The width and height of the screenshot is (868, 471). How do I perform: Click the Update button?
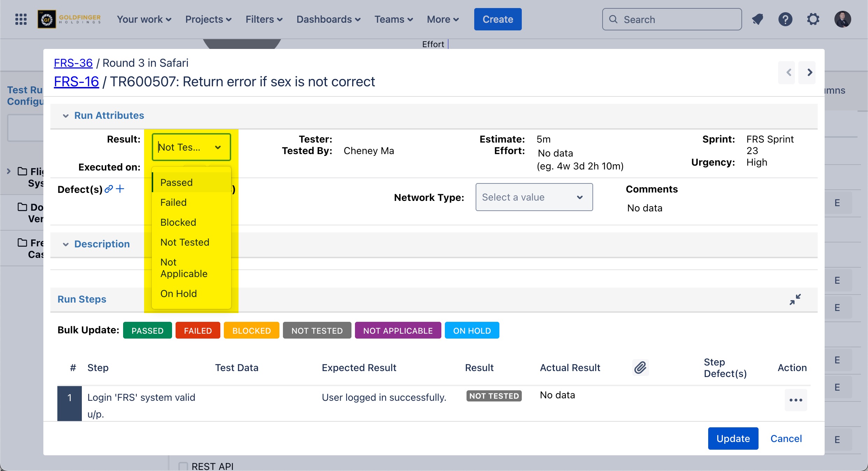coord(733,439)
